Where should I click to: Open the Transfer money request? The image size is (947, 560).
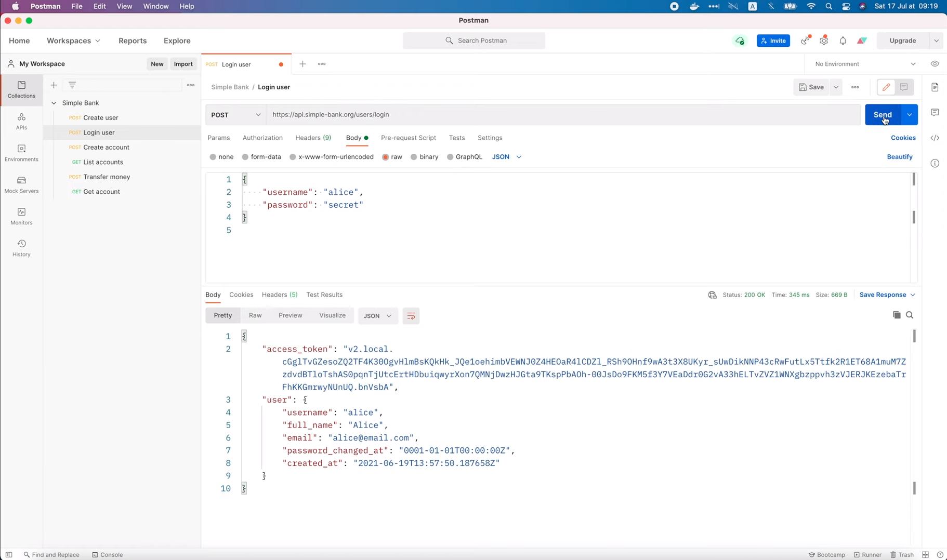[107, 177]
